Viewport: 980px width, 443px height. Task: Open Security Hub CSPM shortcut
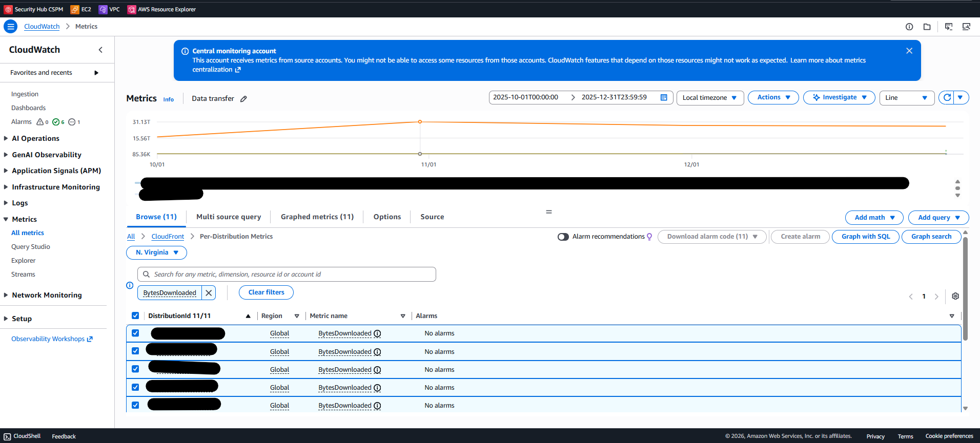point(34,9)
